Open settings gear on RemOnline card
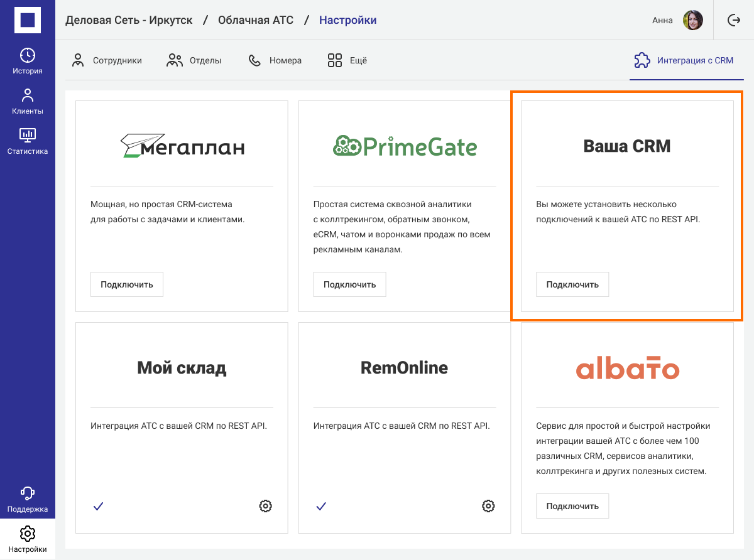The image size is (754, 560). [488, 506]
